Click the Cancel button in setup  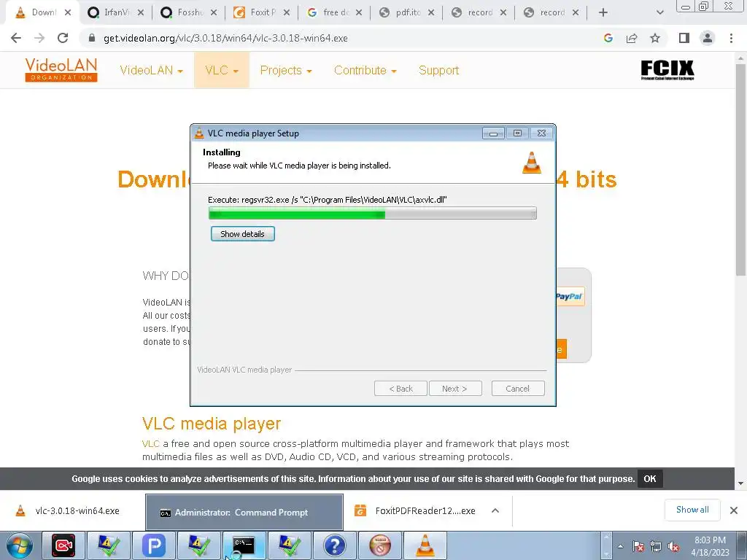517,389
